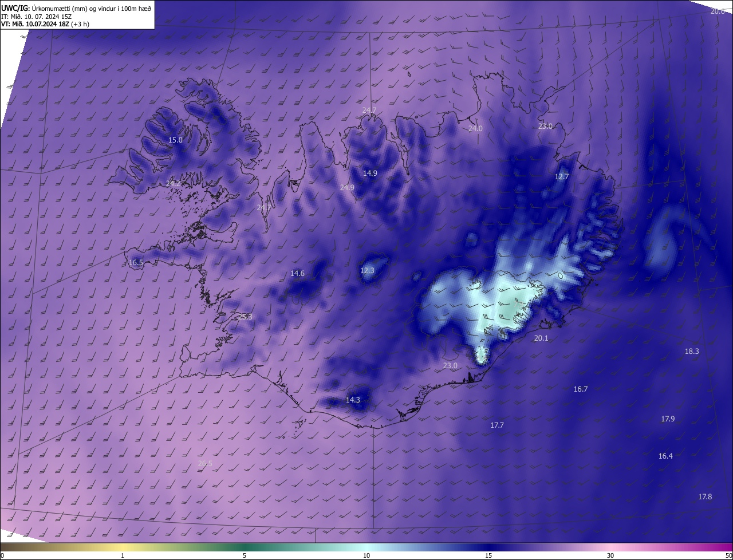
Task: Click the 17.9 value label
Action: pyautogui.click(x=668, y=419)
